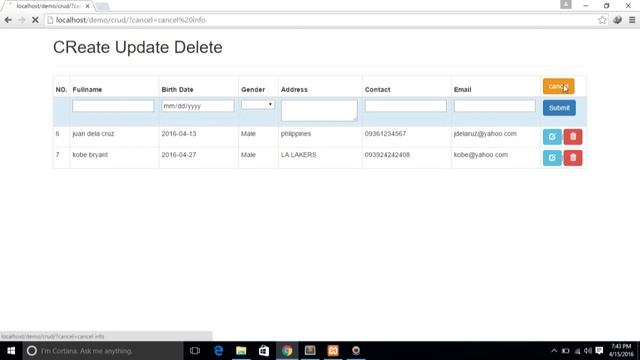Image resolution: width=640 pixels, height=360 pixels.
Task: Click the 'Gender' column header
Action: [253, 89]
